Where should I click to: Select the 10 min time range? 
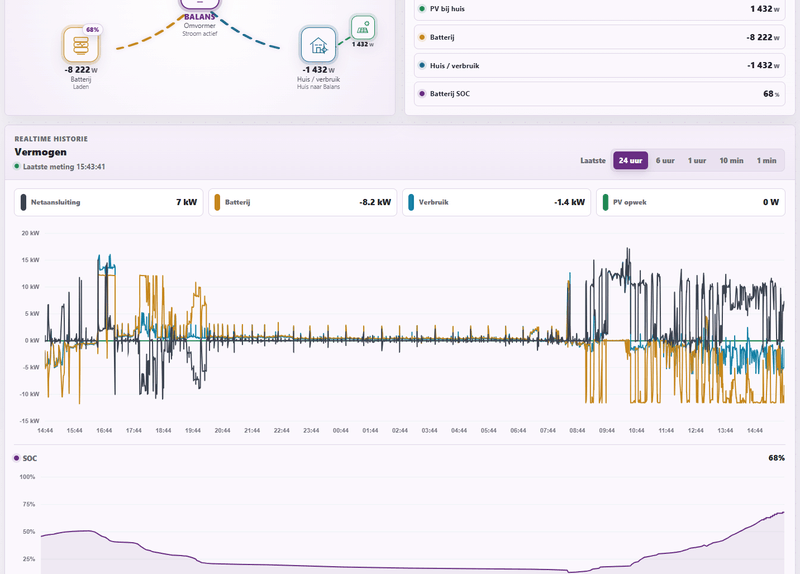tap(731, 160)
